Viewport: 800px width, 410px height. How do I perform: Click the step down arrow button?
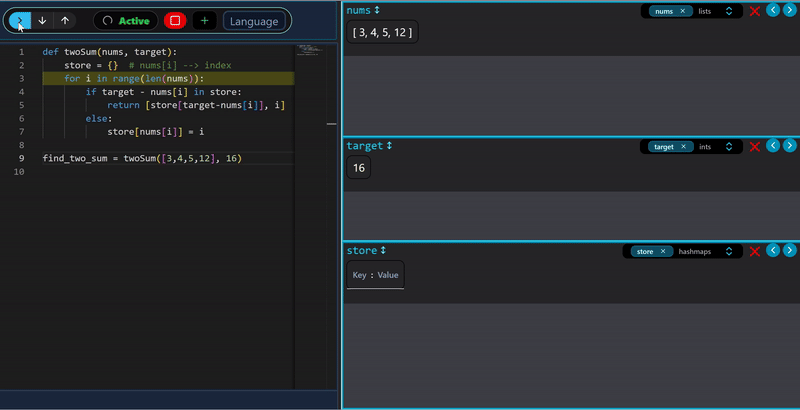point(42,21)
